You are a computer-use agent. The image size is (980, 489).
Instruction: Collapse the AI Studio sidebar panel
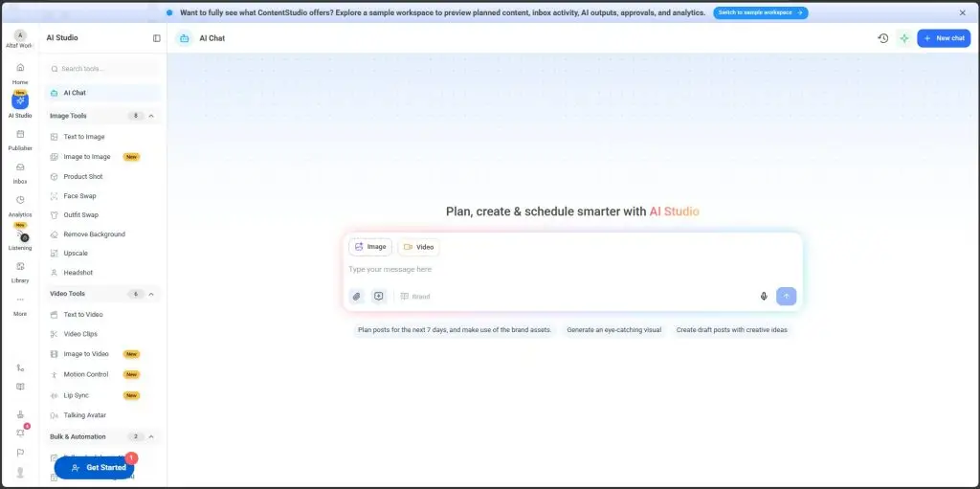click(156, 38)
